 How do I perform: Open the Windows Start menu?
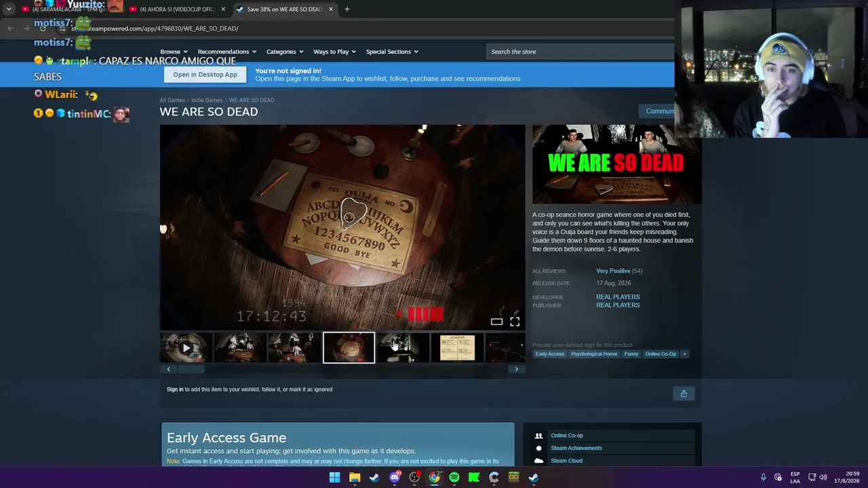[334, 477]
